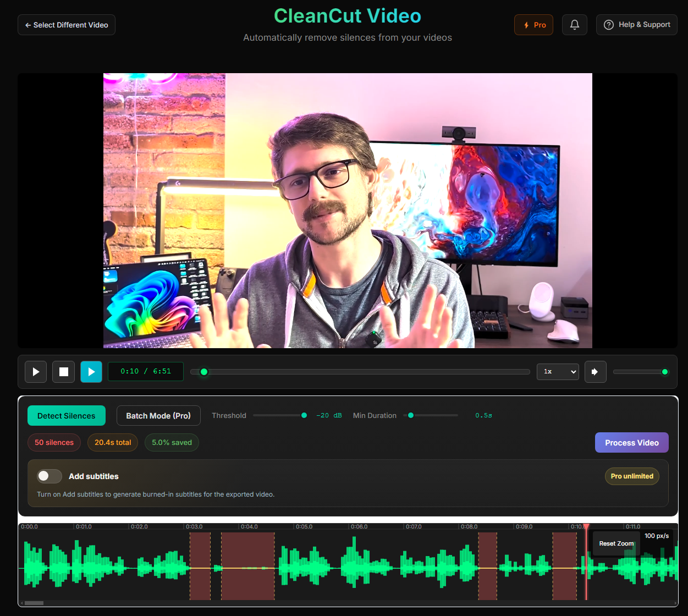The width and height of the screenshot is (688, 616).
Task: Click Reset Zoom on waveform
Action: pos(617,543)
